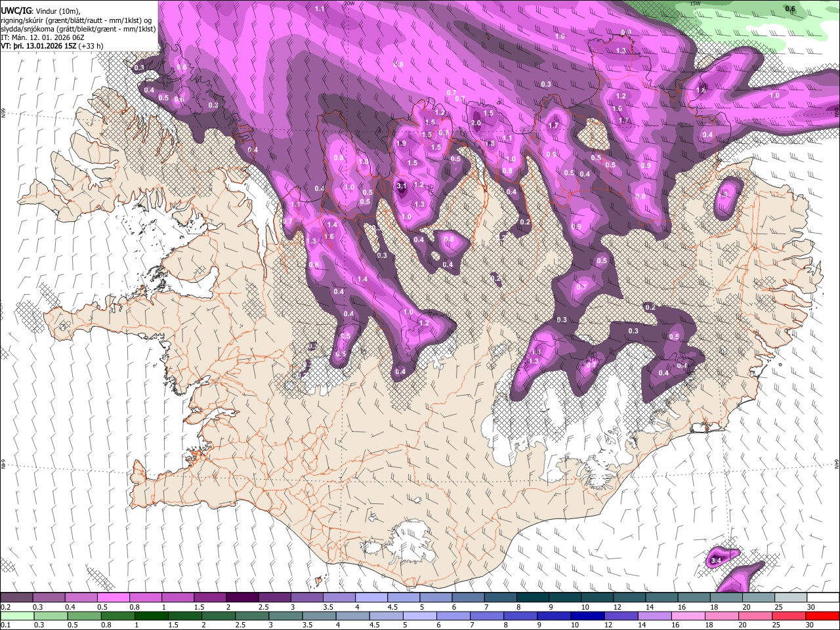Select the darkest purple 2 swatch in the upper legend row

point(242,597)
